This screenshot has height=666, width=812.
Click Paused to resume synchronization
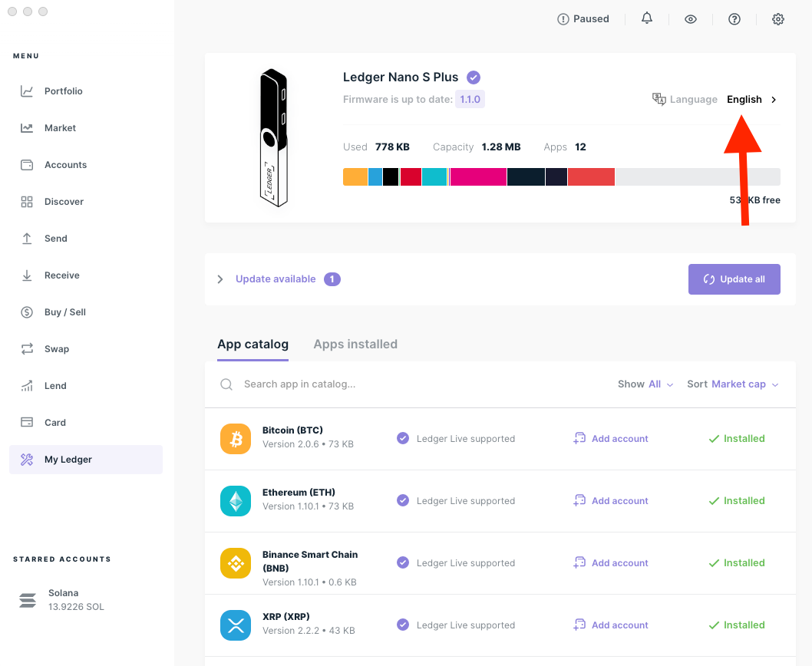pos(583,18)
